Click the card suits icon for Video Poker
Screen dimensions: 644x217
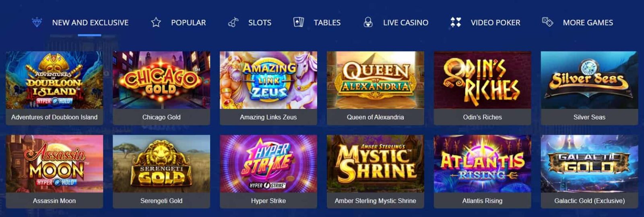pyautogui.click(x=456, y=22)
